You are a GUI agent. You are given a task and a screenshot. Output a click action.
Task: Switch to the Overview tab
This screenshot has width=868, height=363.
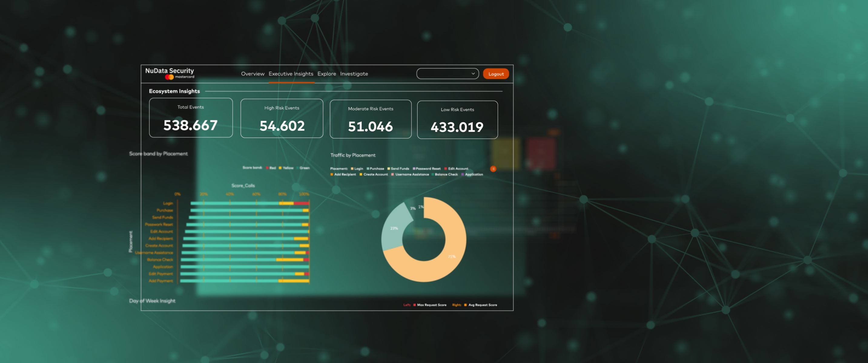click(253, 74)
